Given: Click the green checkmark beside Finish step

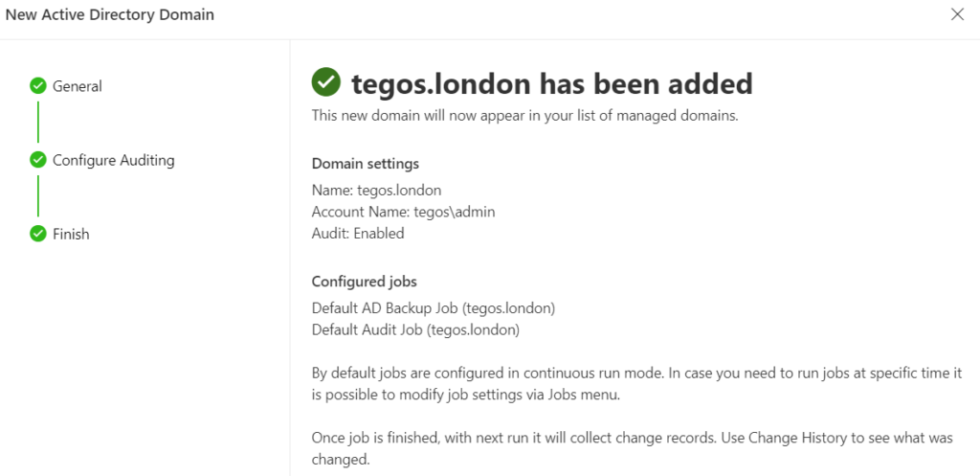Looking at the screenshot, I should (x=38, y=234).
